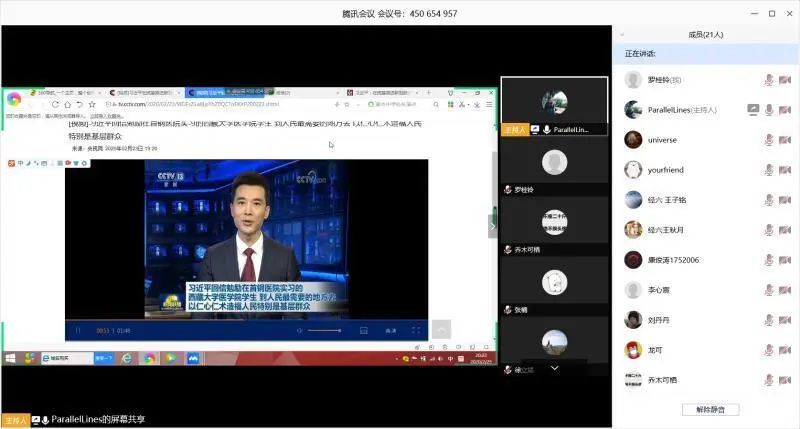This screenshot has height=429, width=800.
Task: Toggle microphone mute for universe
Action: pos(769,140)
